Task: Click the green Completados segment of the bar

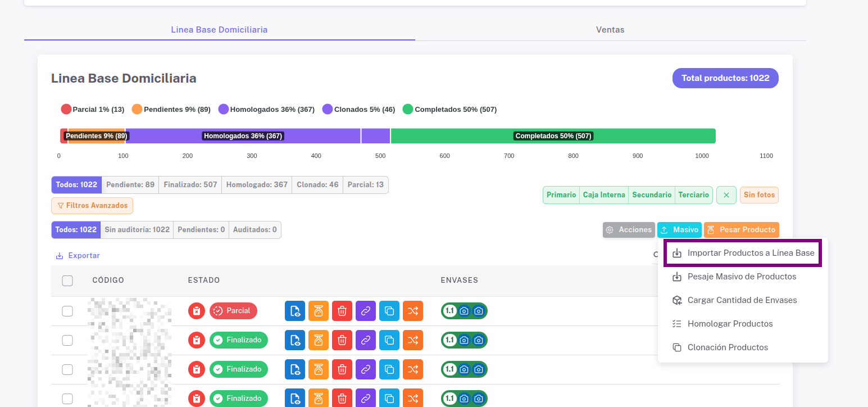Action: pos(553,136)
